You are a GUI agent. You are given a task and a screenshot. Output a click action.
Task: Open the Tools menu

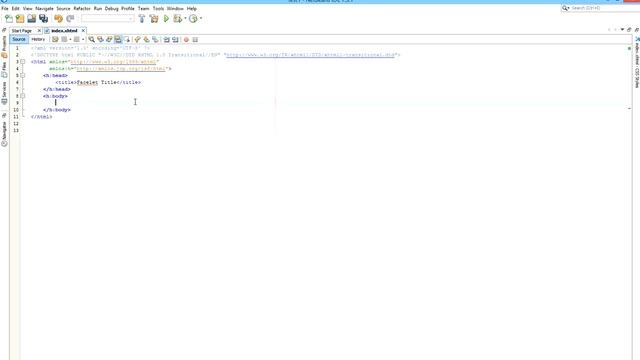(x=158, y=8)
